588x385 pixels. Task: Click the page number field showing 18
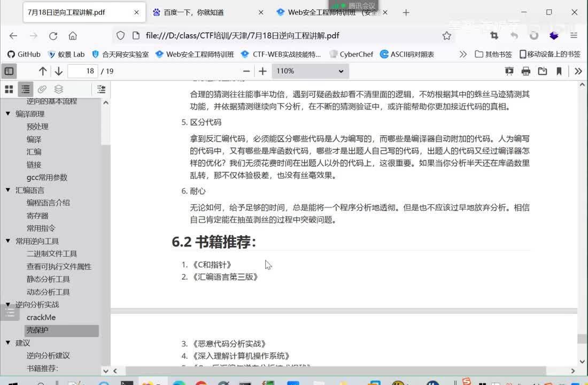click(x=82, y=71)
